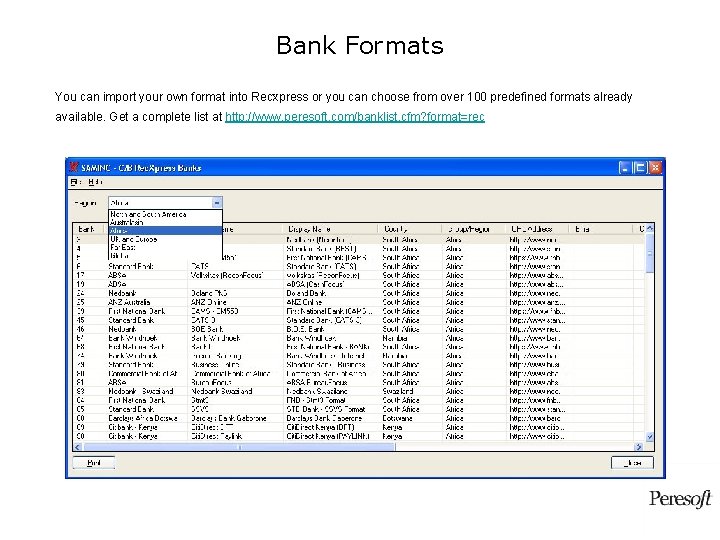Collapse the Region dropdown using its arrow
The height and width of the screenshot is (540, 720).
click(217, 202)
